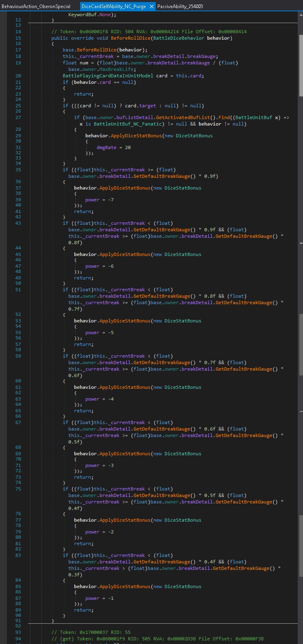
Task: Switch to the BehaviourAction_OberonSpecial tab
Action: click(x=36, y=6)
